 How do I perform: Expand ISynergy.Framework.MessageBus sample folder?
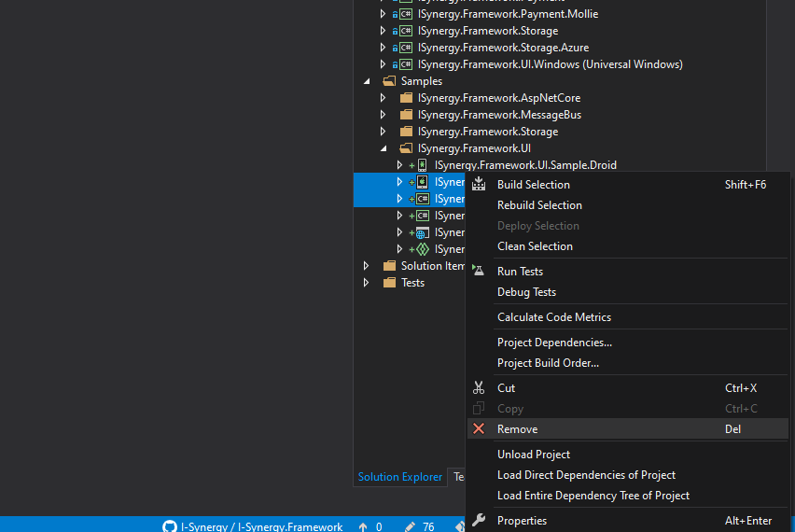383,115
